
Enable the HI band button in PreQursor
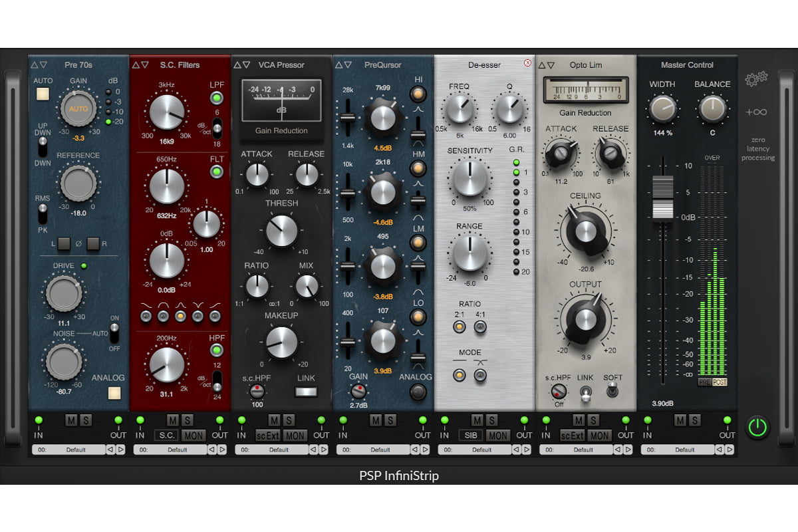point(418,93)
